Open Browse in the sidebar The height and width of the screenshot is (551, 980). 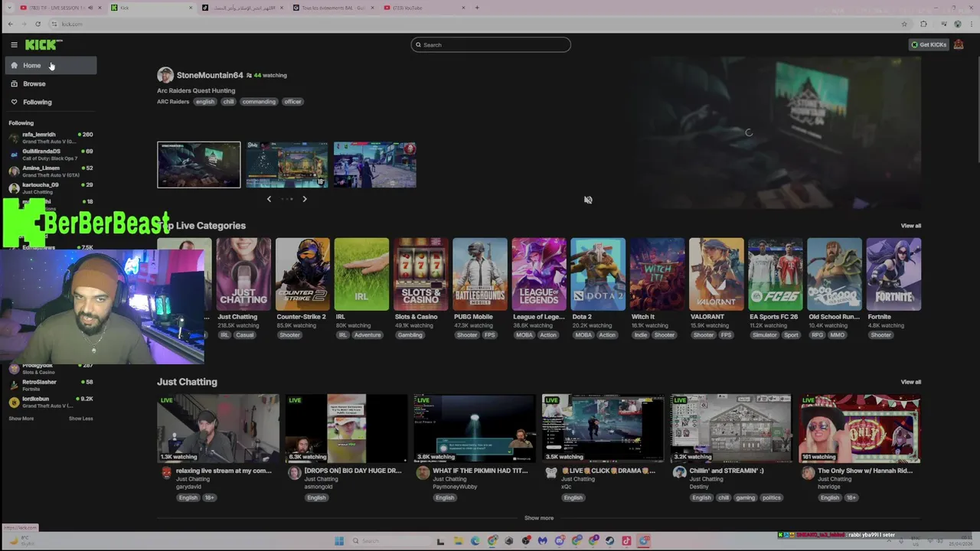51,84
